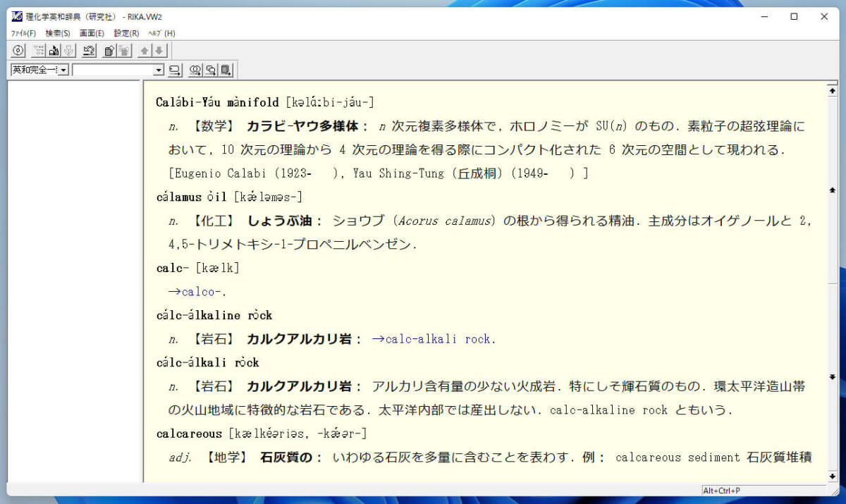846x504 pixels.
Task: Click into the search word input field
Action: [x=113, y=70]
